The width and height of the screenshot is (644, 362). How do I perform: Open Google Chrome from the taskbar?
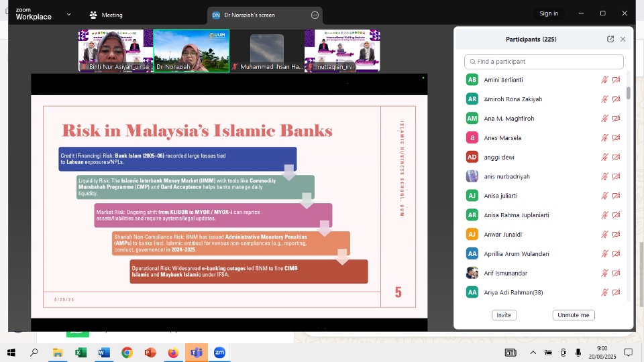(x=127, y=352)
